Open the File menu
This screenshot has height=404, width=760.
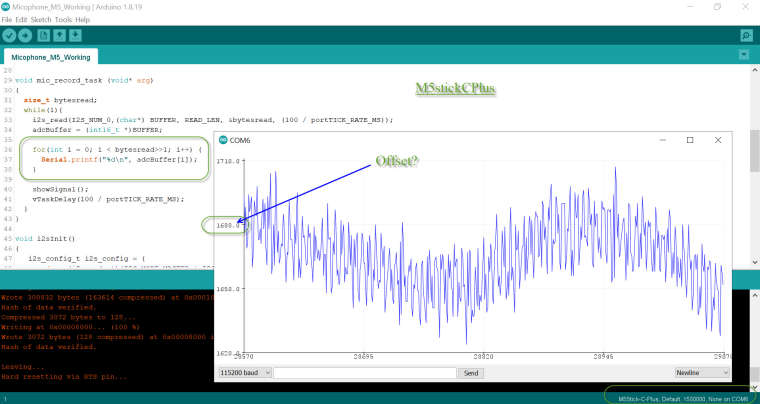(7, 20)
